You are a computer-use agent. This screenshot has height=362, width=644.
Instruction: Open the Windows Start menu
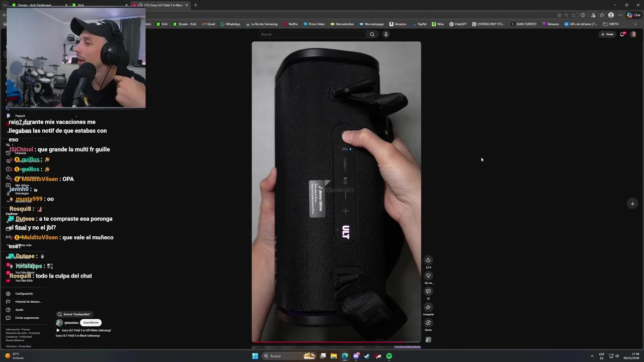255,356
